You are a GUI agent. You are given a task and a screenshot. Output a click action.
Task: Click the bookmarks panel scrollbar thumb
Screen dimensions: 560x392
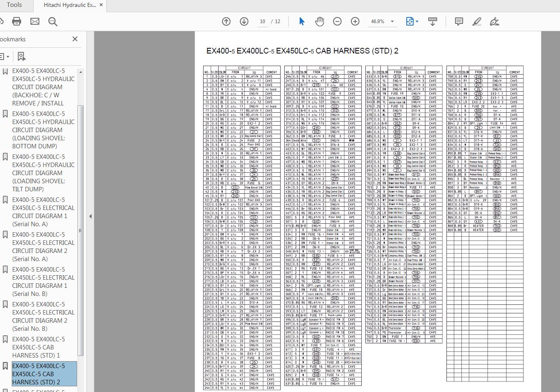coord(80,231)
